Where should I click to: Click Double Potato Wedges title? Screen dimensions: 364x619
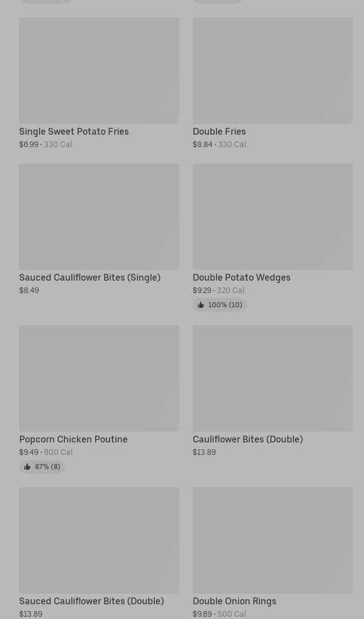click(241, 277)
